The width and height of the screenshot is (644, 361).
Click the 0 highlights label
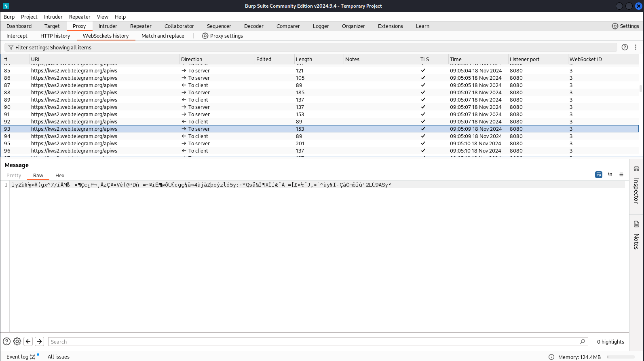click(x=610, y=342)
